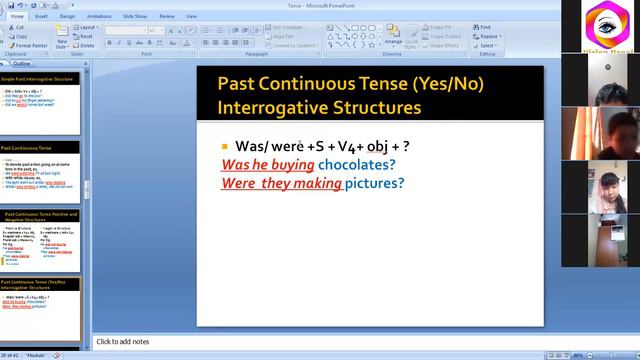Pick the five-point star shape
Viewport: 640px width, 360px height.
tap(371, 45)
